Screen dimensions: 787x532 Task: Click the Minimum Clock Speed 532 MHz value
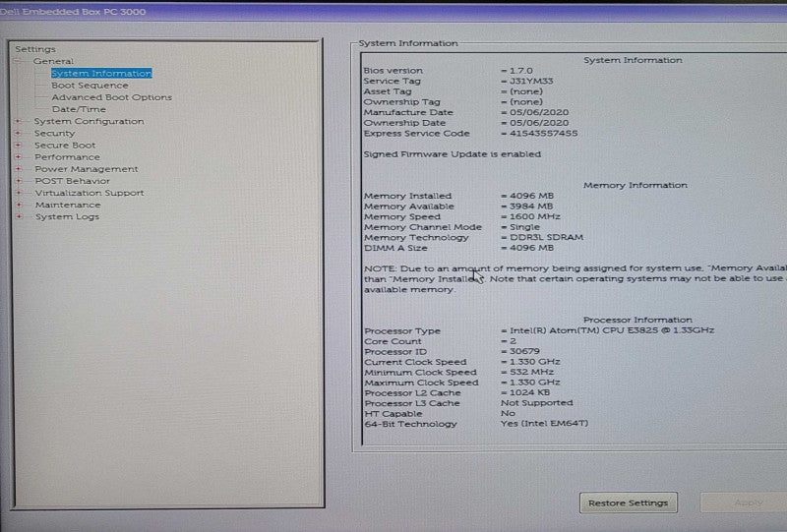click(531, 373)
